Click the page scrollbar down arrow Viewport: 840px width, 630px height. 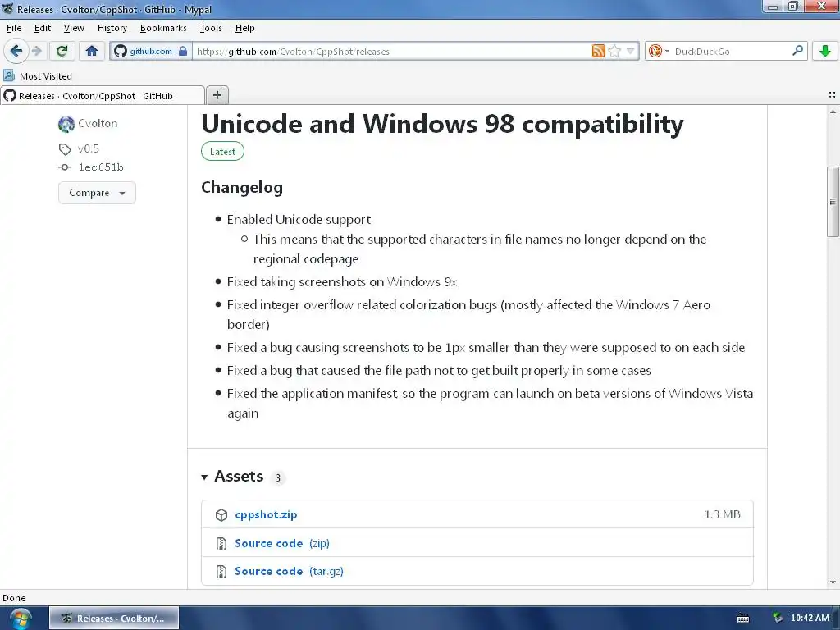click(x=833, y=582)
